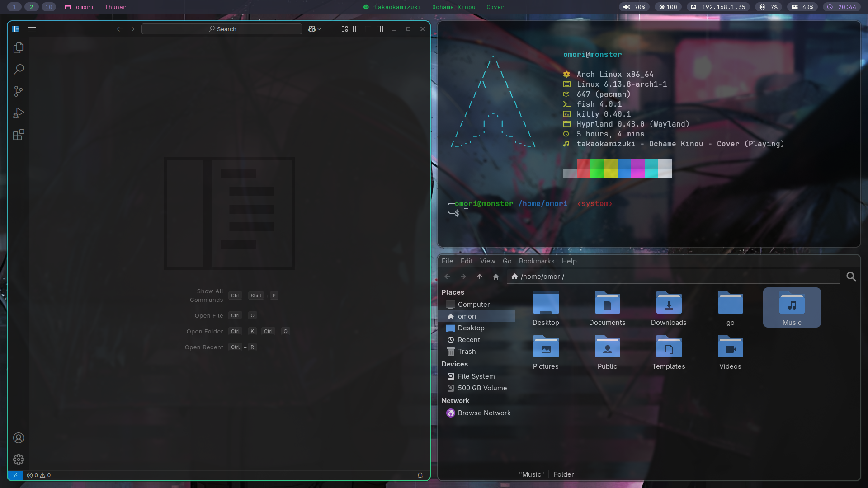
Task: Open the Extensions view
Action: coord(19,135)
